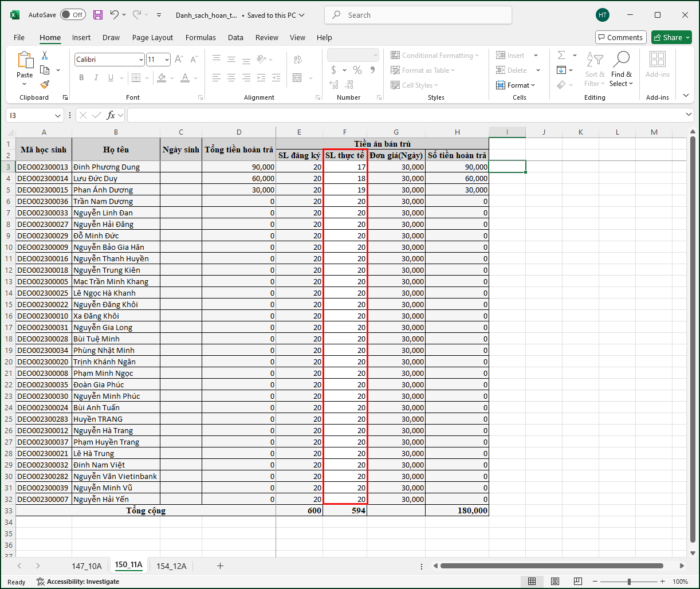Screen dimensions: 700x589
Task: Click the Paste clipboard icon
Action: pos(25,60)
